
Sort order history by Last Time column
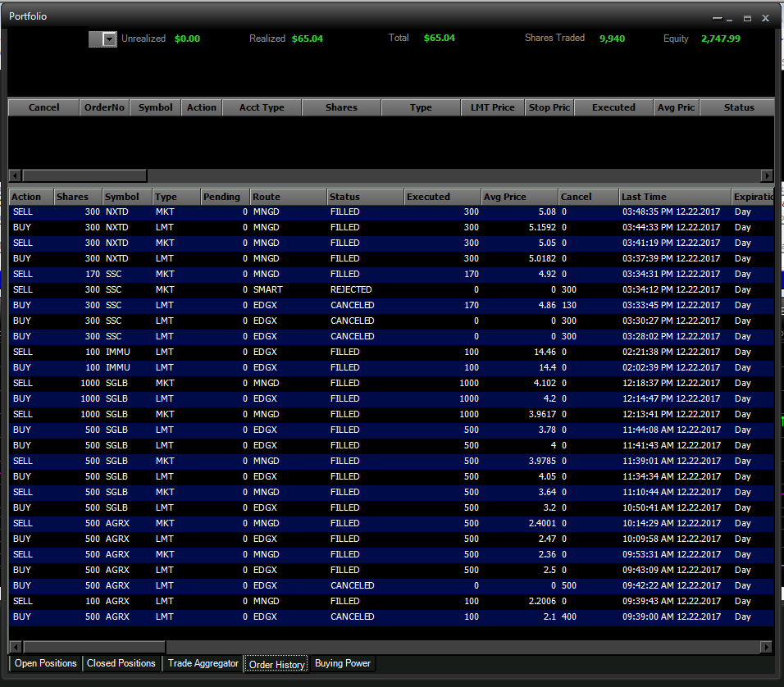click(x=674, y=197)
